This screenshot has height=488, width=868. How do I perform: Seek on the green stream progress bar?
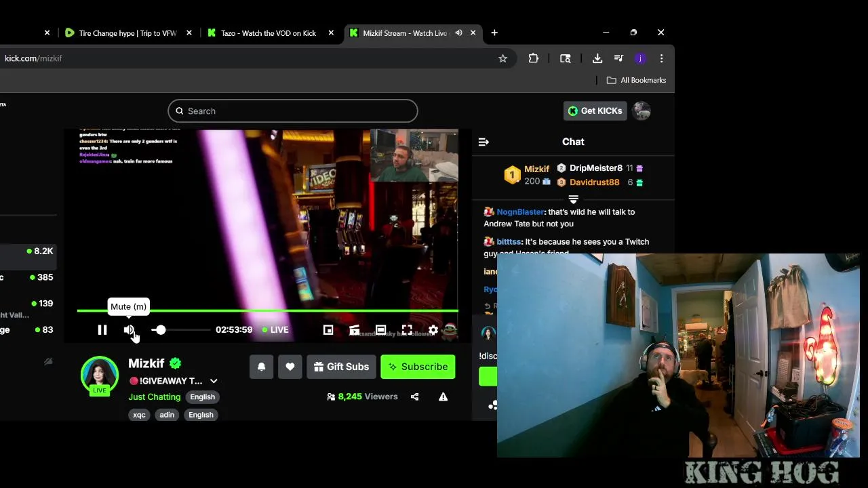click(268, 311)
